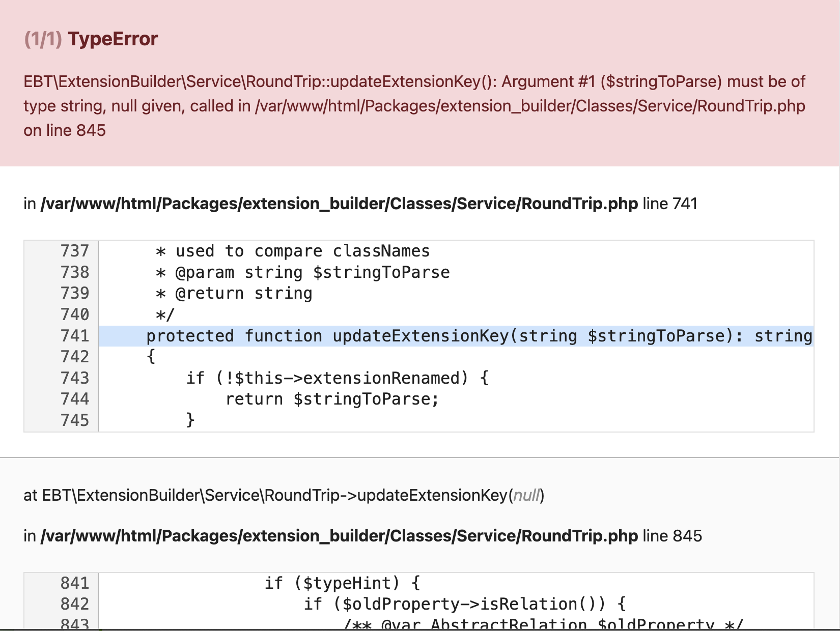Click line number 742 in the gutter
The image size is (840, 631).
tap(74, 357)
